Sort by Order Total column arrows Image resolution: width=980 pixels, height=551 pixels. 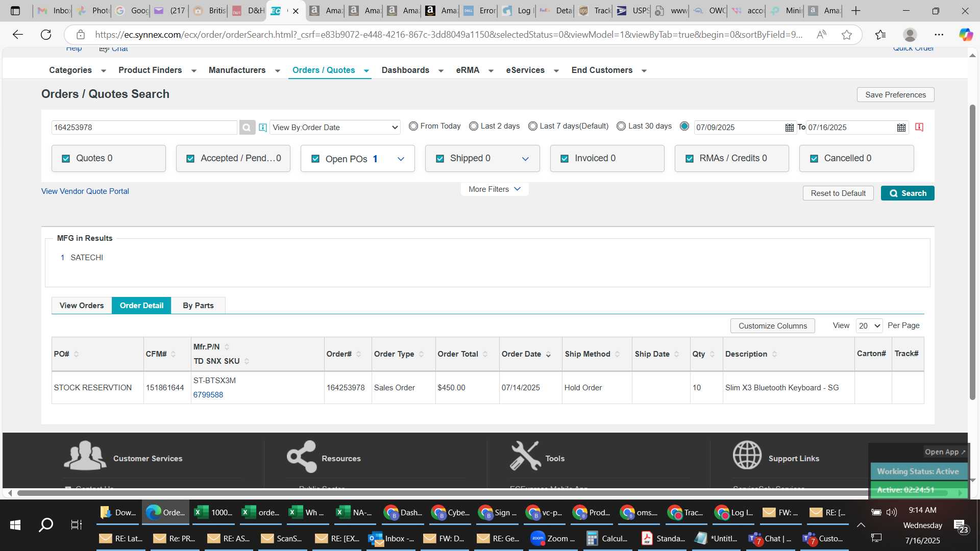[x=485, y=354]
